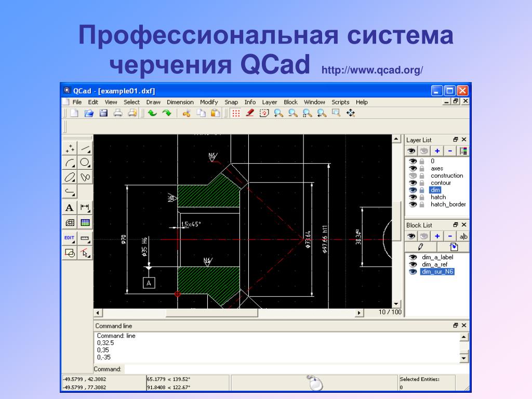Select the Text tool A
Image resolution: width=532 pixels, height=399 pixels.
click(70, 208)
